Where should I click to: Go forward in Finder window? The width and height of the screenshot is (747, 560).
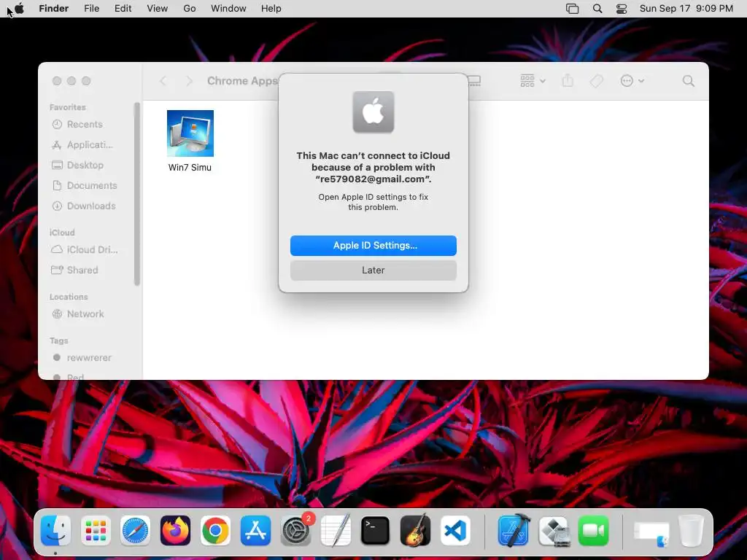pyautogui.click(x=189, y=81)
